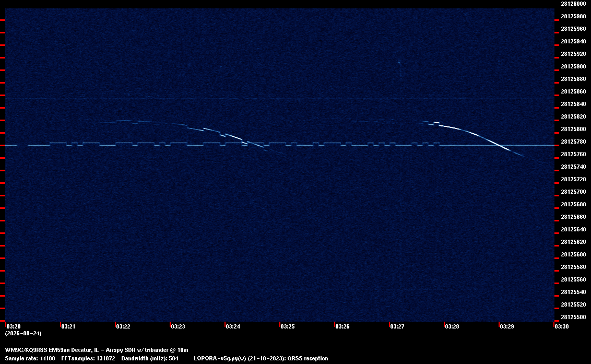The height and width of the screenshot is (364, 591).
Task: Select the "Sample rate: 44100" text
Action: 30,358
